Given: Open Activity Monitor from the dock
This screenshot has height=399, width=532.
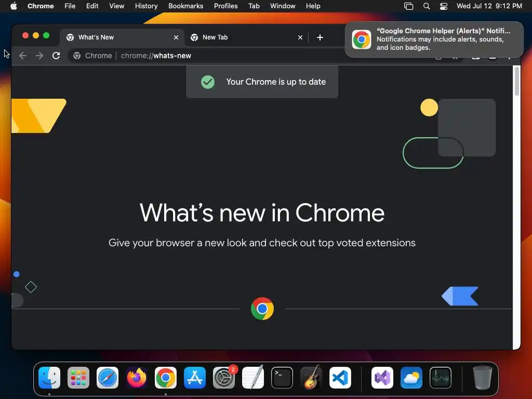Looking at the screenshot, I should (441, 378).
